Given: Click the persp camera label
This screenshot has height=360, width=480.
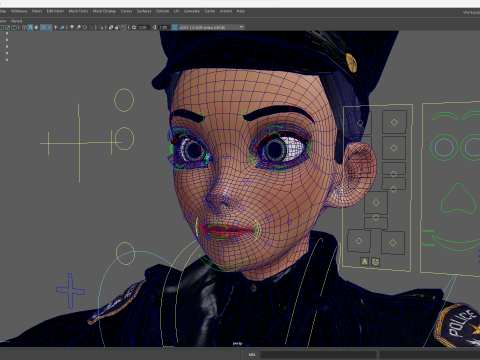Looking at the screenshot, I should click(x=237, y=343).
